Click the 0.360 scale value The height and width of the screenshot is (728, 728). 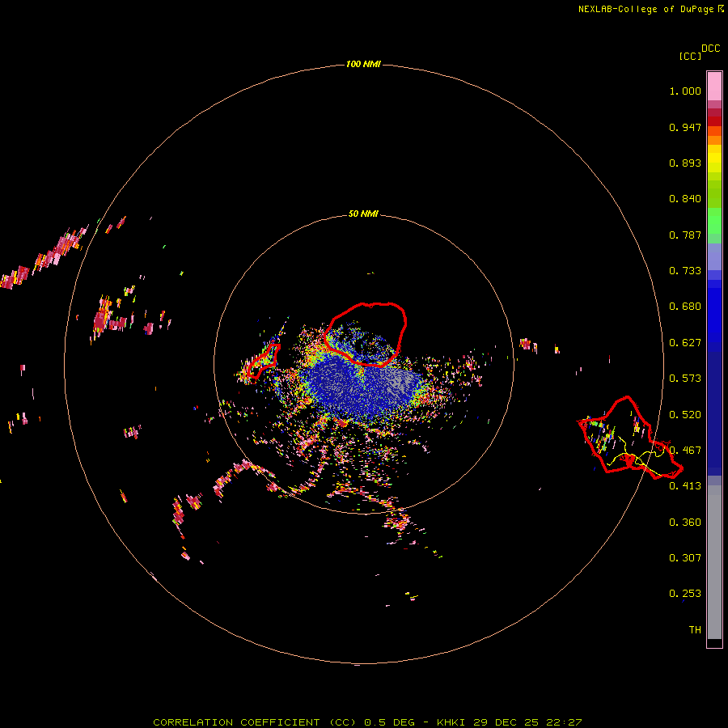pyautogui.click(x=685, y=523)
